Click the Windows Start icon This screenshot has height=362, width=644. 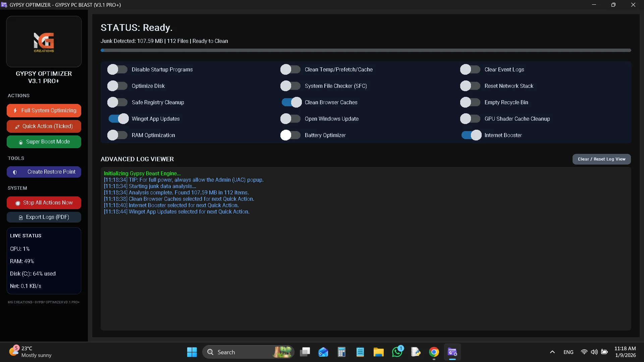pyautogui.click(x=192, y=352)
